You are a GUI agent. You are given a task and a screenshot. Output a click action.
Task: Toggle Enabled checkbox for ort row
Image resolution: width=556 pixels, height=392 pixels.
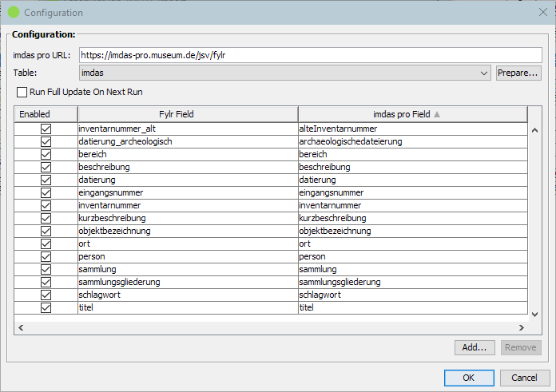[46, 244]
